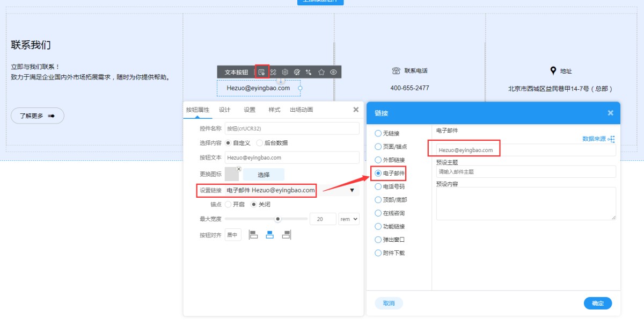The width and height of the screenshot is (644, 324).
Task: Expand the 设置链接 dropdown arrow
Action: point(352,190)
